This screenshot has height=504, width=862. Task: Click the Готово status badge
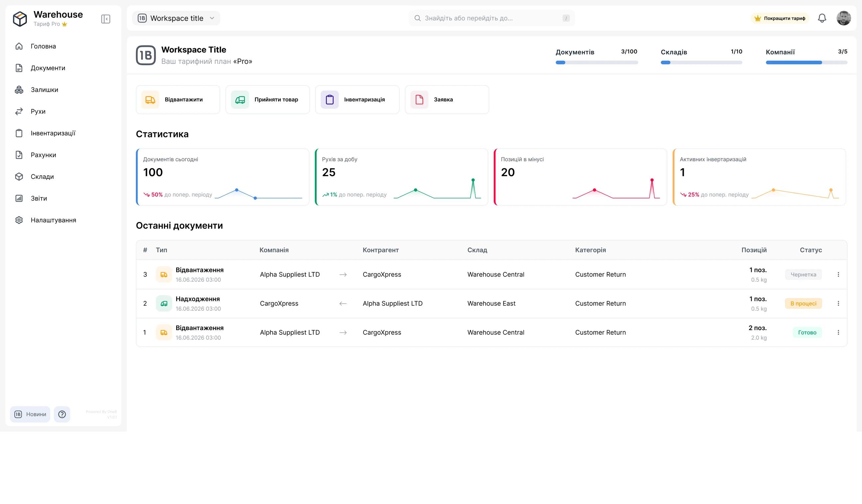coord(807,332)
